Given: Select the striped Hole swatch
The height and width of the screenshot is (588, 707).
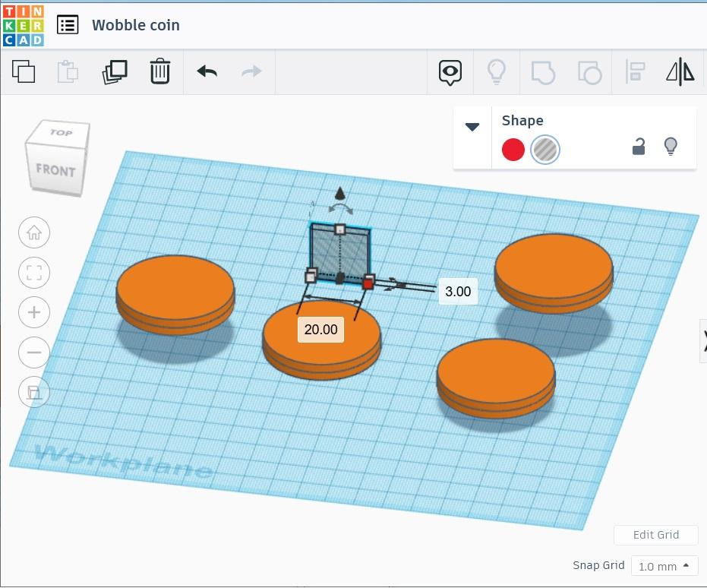Looking at the screenshot, I should pos(545,150).
